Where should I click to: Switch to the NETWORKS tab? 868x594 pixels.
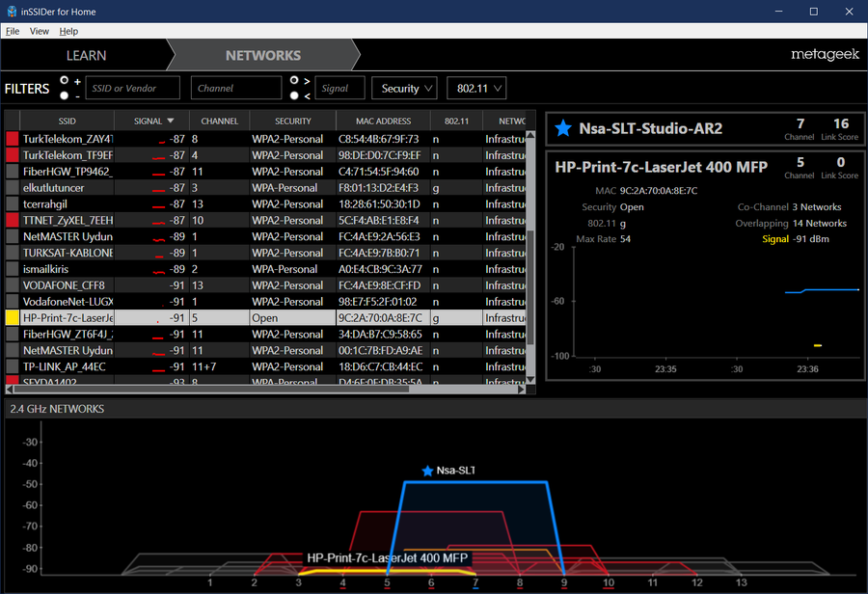(263, 55)
